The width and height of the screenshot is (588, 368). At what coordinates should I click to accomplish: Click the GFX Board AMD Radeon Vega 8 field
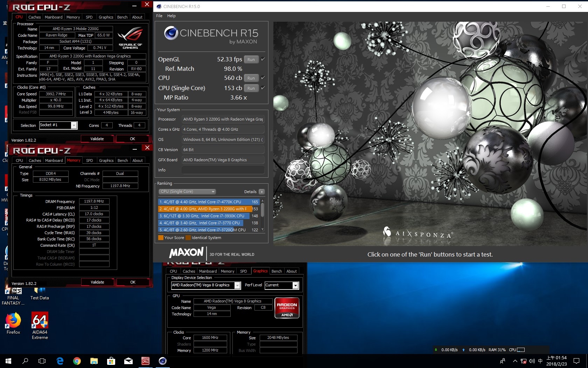tap(223, 160)
